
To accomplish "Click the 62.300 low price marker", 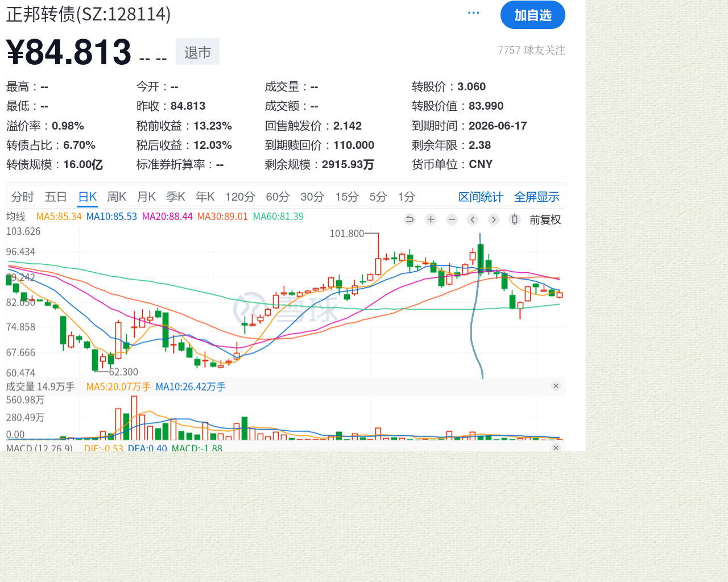I will [123, 372].
